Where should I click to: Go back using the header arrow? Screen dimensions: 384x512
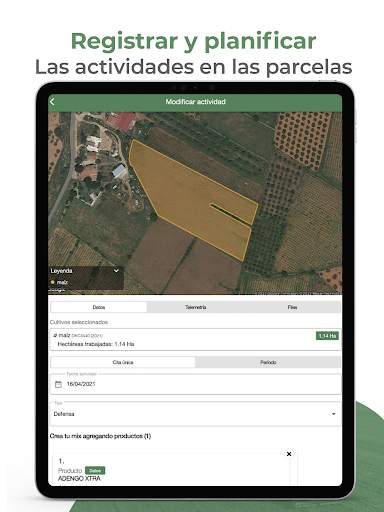[52, 102]
